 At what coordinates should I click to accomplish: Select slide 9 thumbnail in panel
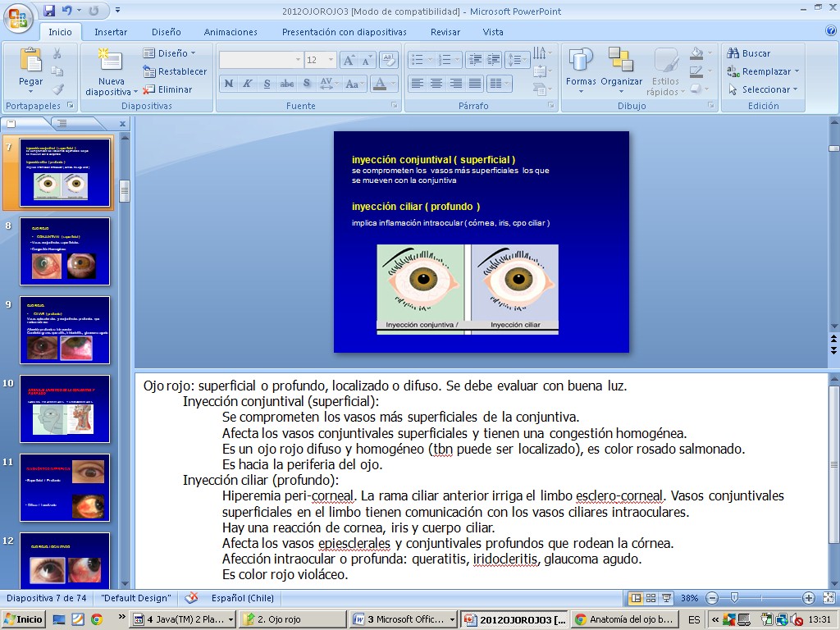65,330
